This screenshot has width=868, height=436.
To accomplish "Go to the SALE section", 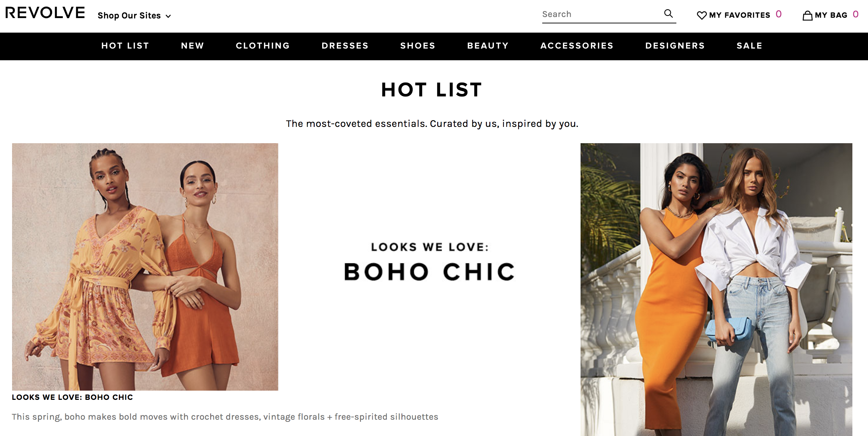I will click(x=749, y=46).
